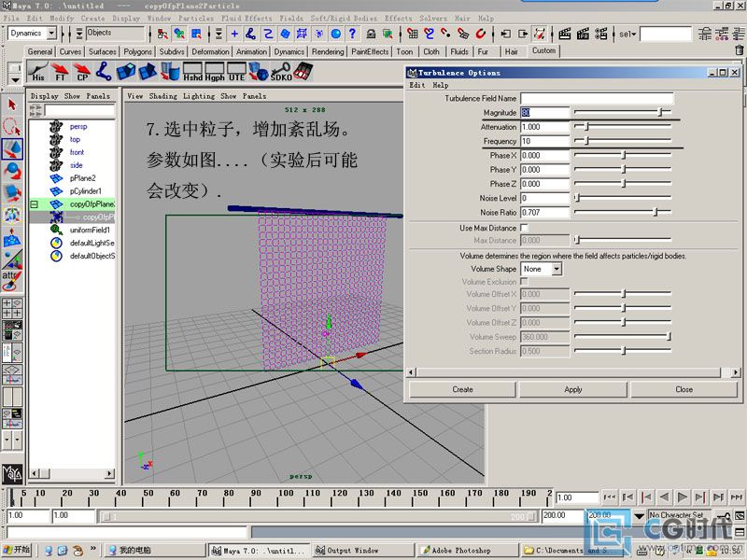Click the His shelf icon
Image resolution: width=747 pixels, height=560 pixels.
pos(38,72)
